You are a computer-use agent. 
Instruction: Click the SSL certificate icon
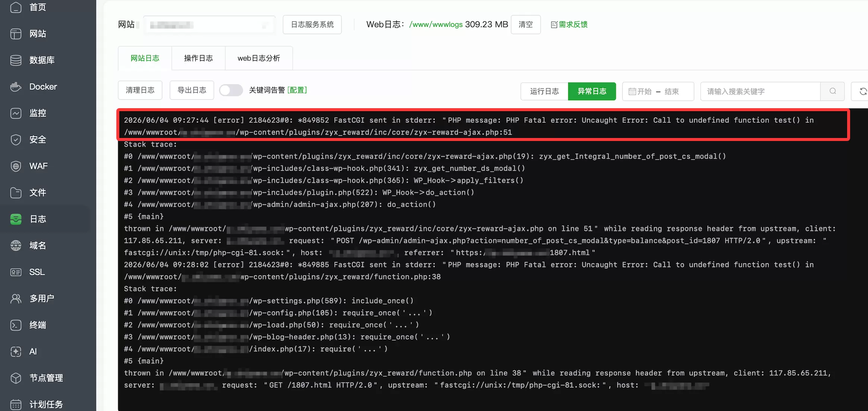click(16, 272)
